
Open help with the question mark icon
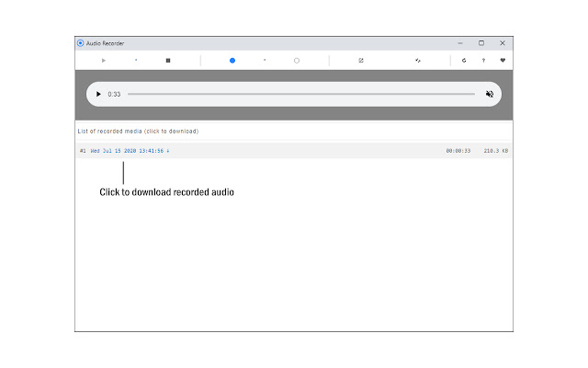point(483,61)
